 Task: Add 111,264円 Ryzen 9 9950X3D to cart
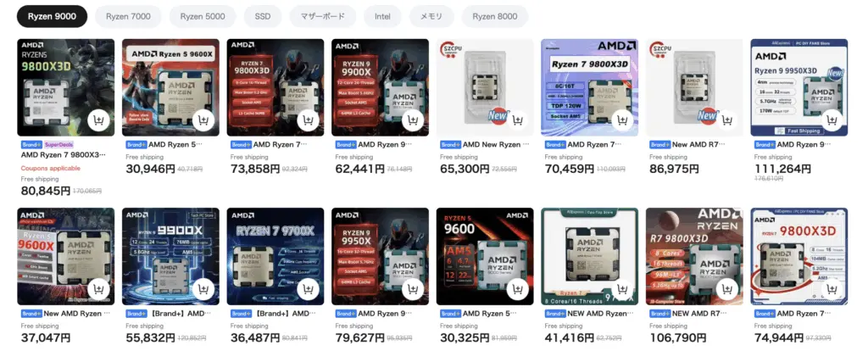click(832, 120)
